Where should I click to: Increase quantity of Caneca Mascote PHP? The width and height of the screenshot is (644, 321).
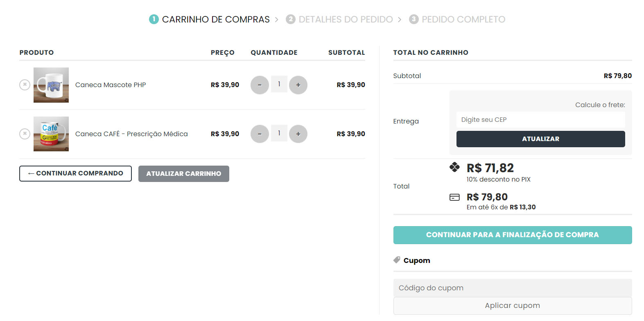(298, 85)
